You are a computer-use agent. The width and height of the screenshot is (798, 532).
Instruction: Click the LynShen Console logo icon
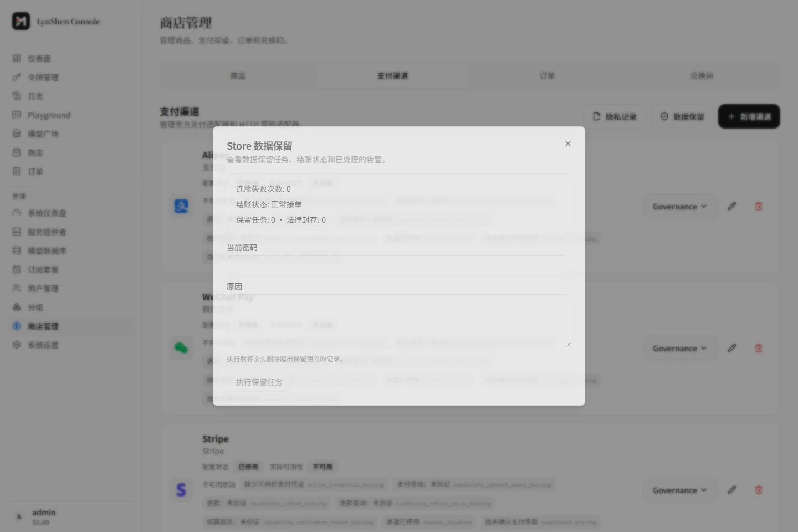pyautogui.click(x=21, y=21)
